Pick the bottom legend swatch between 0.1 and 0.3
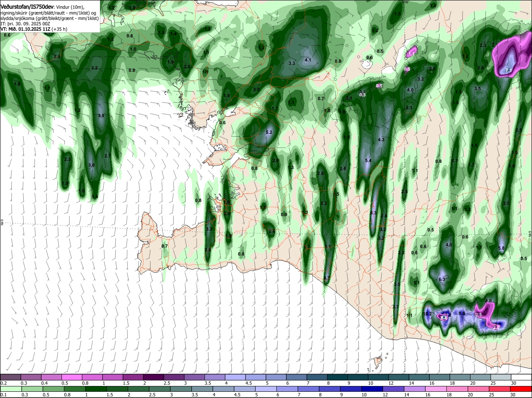The width and height of the screenshot is (532, 398). [x=10, y=389]
